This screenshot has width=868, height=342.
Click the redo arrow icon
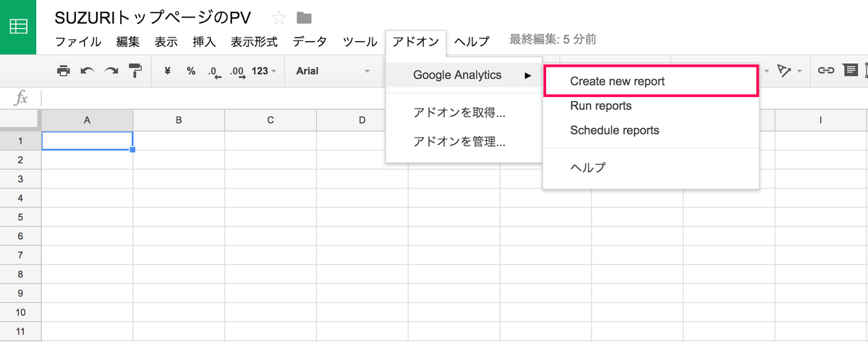[111, 71]
